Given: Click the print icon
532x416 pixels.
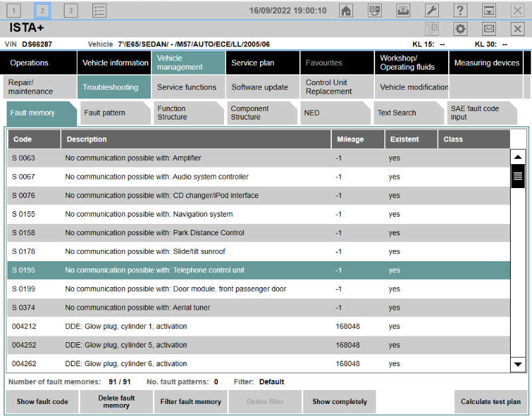Looking at the screenshot, I should [x=403, y=11].
